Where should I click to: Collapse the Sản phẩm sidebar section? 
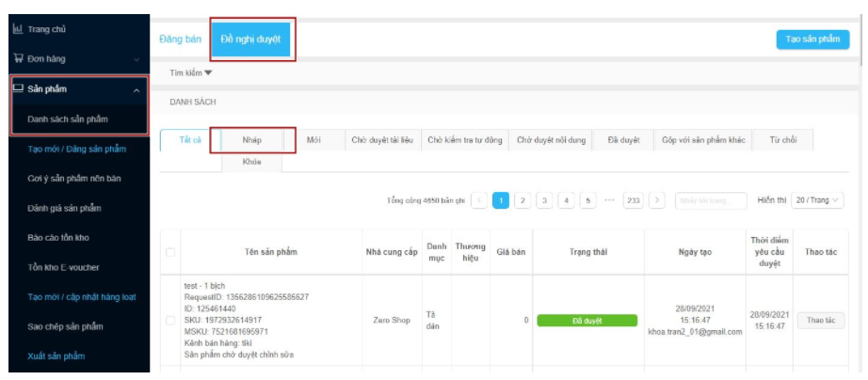(x=137, y=90)
